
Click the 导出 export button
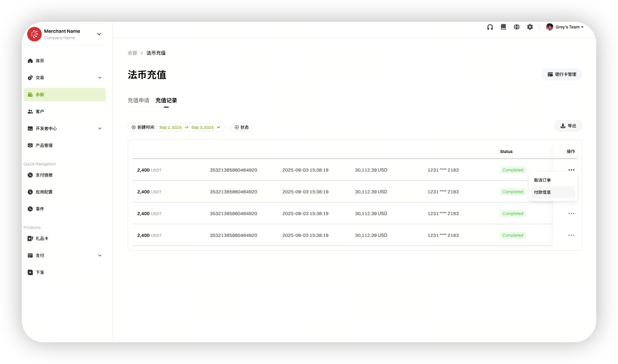[568, 126]
